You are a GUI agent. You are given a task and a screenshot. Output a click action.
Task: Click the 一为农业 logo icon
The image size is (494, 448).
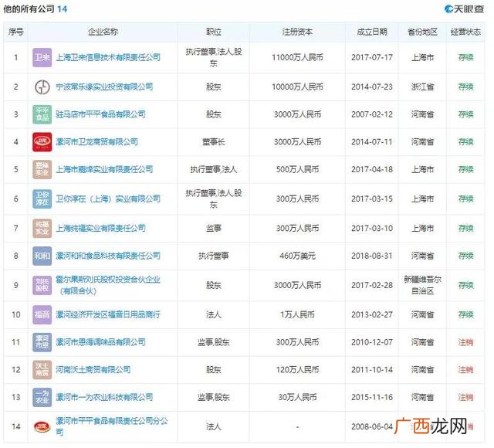(42, 397)
